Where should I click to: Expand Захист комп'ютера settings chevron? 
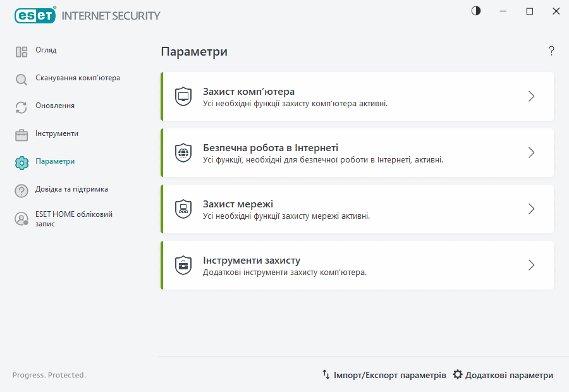531,96
